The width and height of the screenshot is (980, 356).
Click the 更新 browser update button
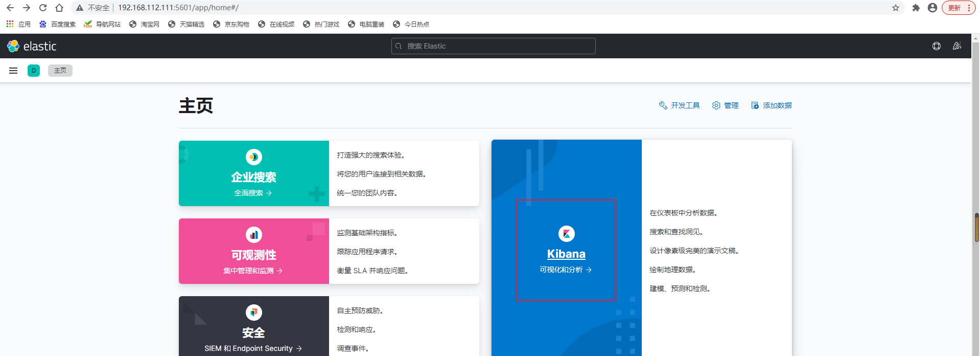tap(959, 8)
